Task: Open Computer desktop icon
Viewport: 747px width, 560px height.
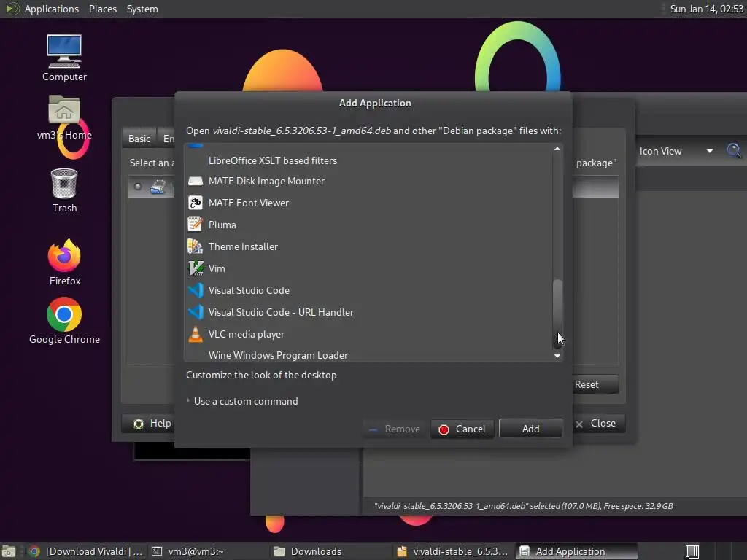Action: point(64,52)
